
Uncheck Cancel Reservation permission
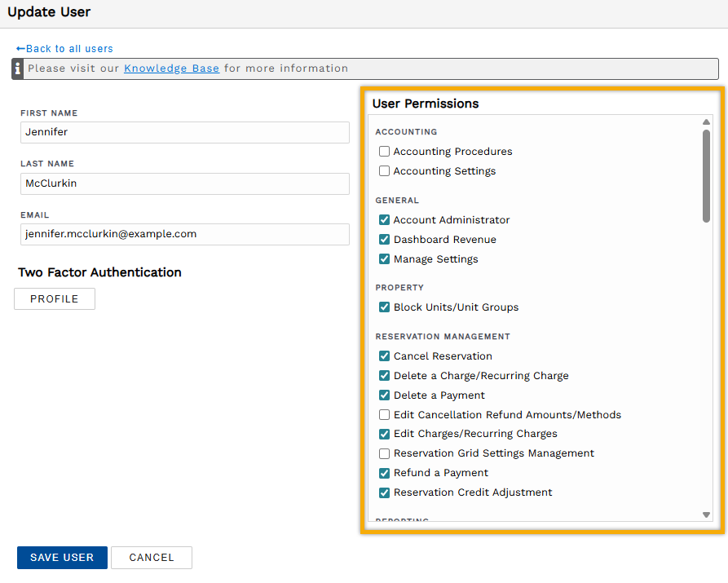384,356
